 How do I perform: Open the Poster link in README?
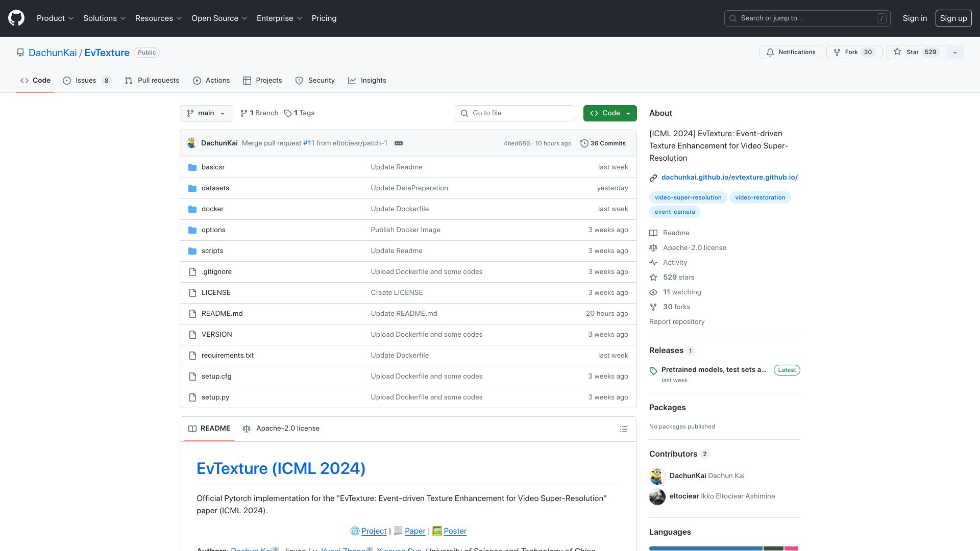click(x=455, y=531)
